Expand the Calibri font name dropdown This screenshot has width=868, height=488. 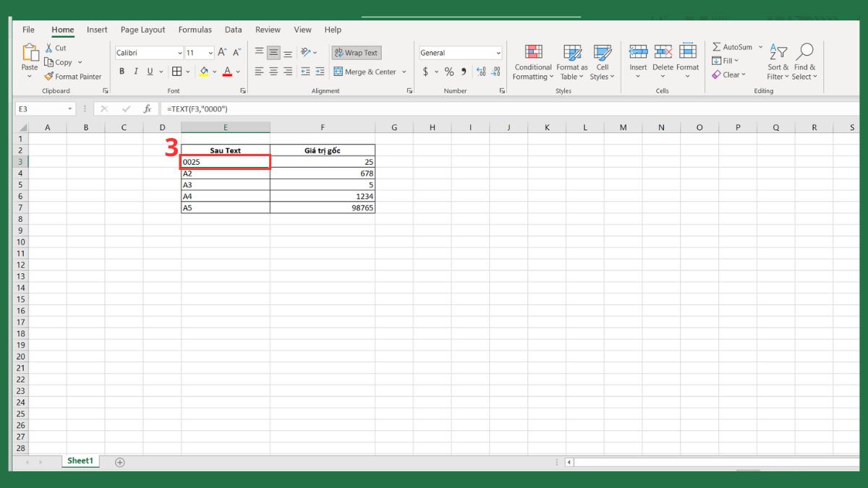pyautogui.click(x=180, y=53)
